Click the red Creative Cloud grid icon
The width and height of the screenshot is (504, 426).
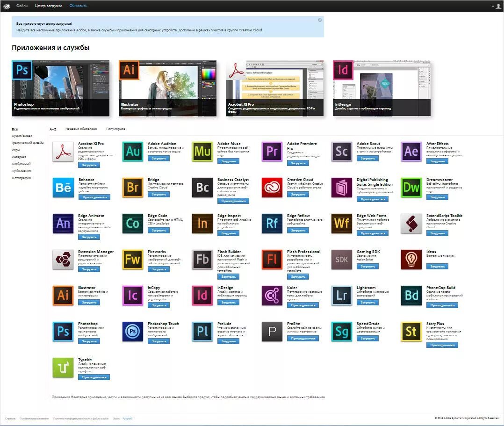click(x=272, y=188)
